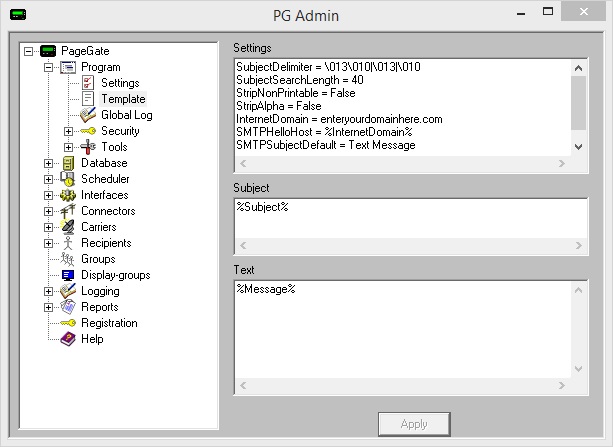Click the Template document icon

pos(88,99)
